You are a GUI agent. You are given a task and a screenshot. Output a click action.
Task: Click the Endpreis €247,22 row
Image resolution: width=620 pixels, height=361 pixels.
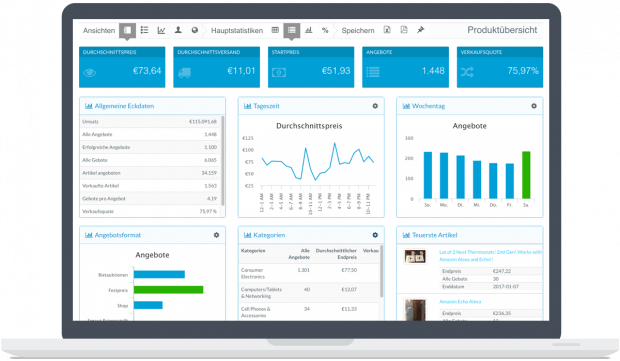(490, 271)
